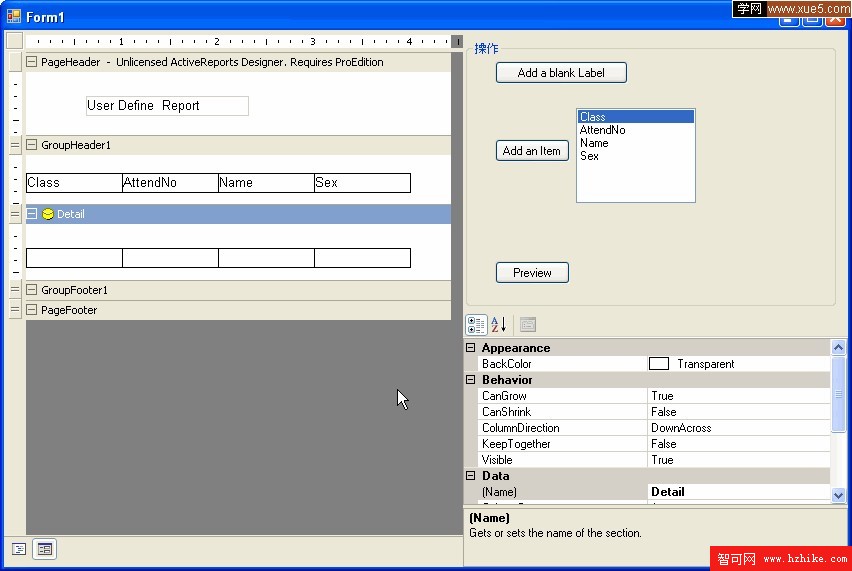Collapse the GroupFooter1 section
The image size is (852, 571).
(32, 290)
